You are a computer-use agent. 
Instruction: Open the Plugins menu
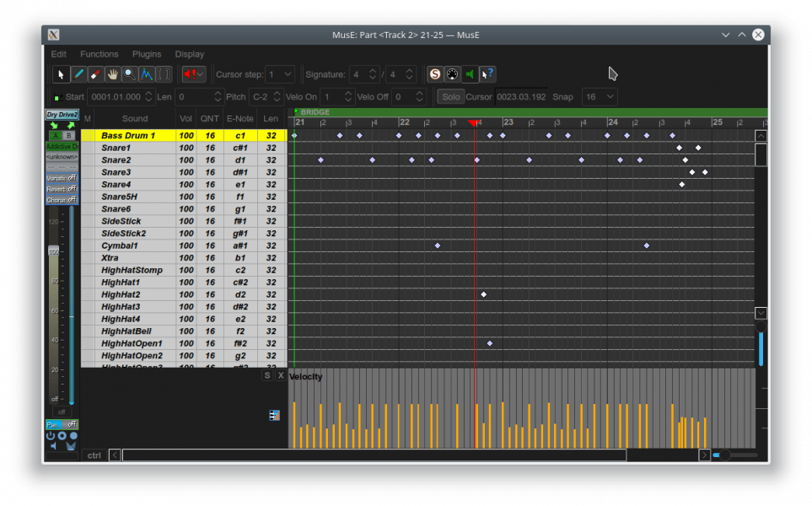(x=147, y=54)
